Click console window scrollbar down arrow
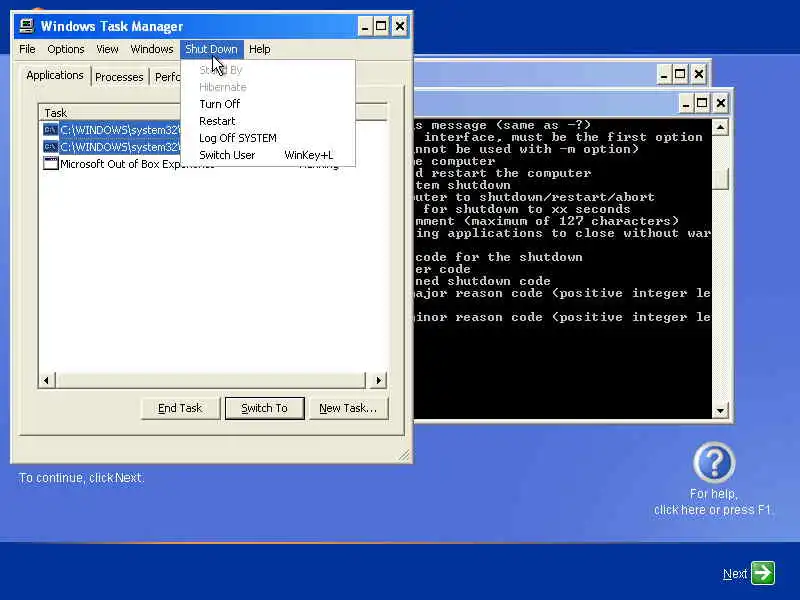The image size is (800, 600). pyautogui.click(x=720, y=410)
